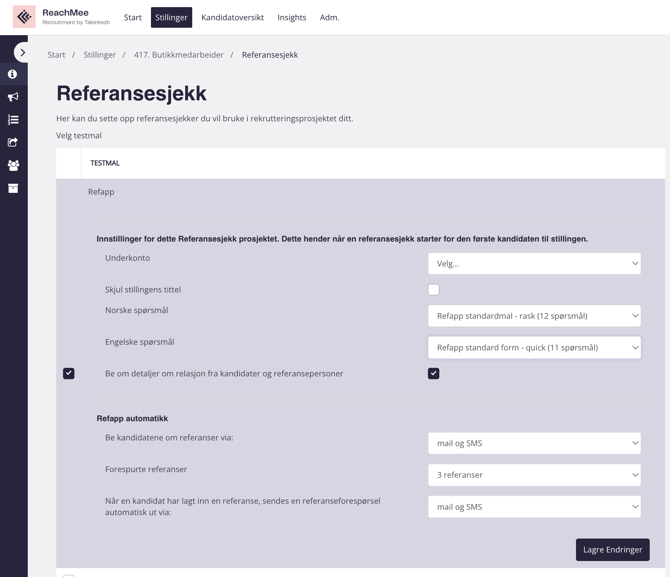Open the list icon in sidebar
670x577 pixels.
pos(13,120)
